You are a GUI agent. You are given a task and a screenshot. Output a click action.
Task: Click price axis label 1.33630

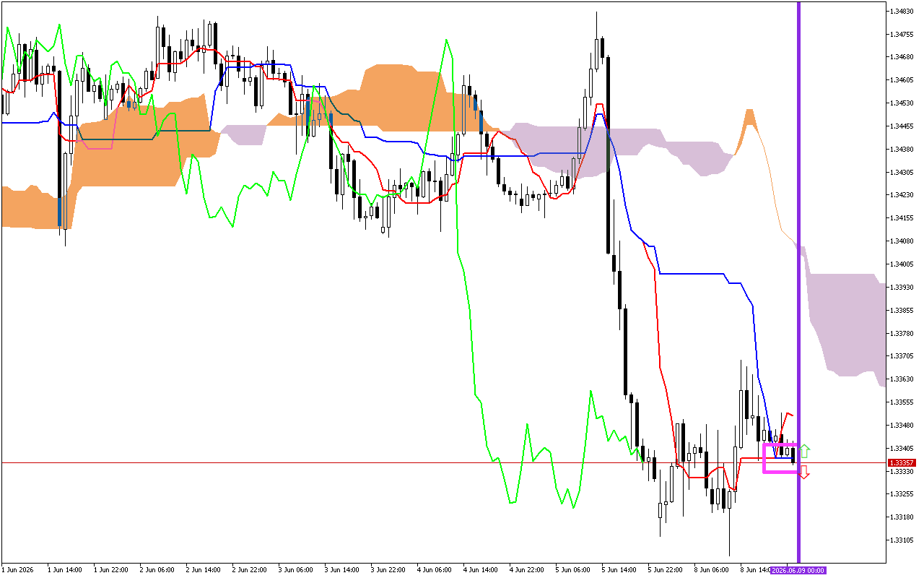(x=902, y=379)
